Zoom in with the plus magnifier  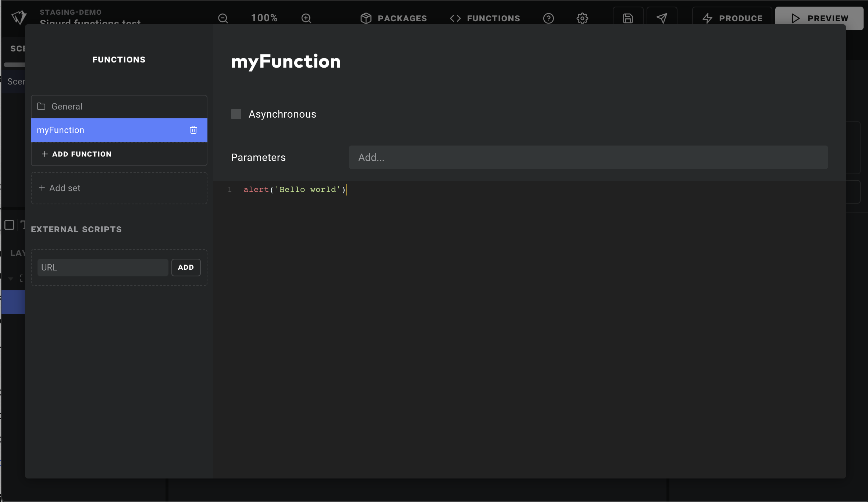pyautogui.click(x=306, y=18)
